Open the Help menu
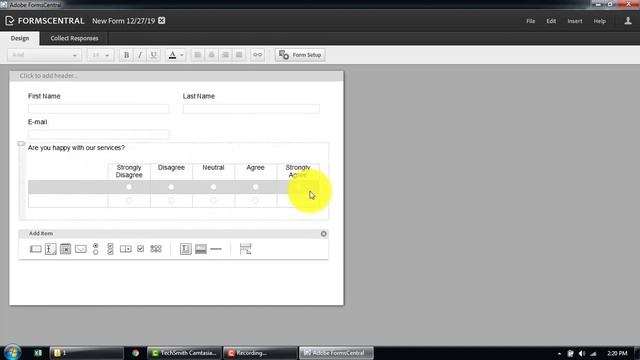The height and width of the screenshot is (360, 640). click(x=599, y=21)
